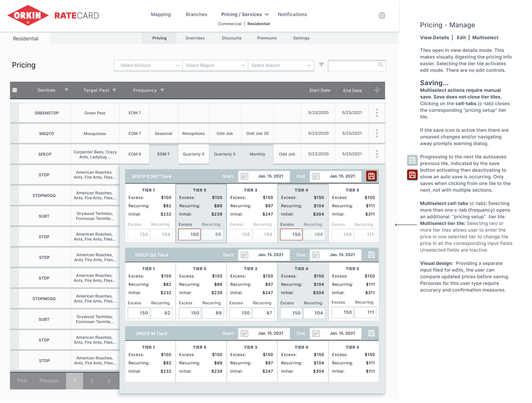Expand the Select Region dropdown
The image size is (532, 403).
click(x=215, y=65)
